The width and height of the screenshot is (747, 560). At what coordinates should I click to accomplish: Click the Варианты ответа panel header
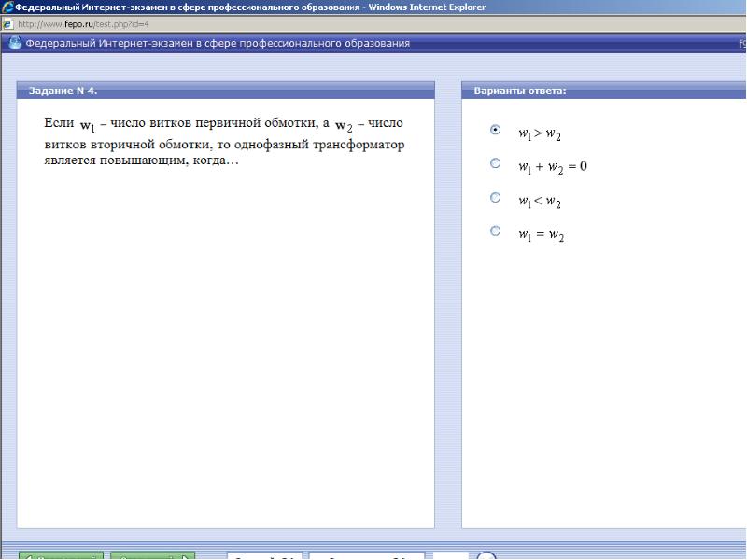(x=603, y=91)
